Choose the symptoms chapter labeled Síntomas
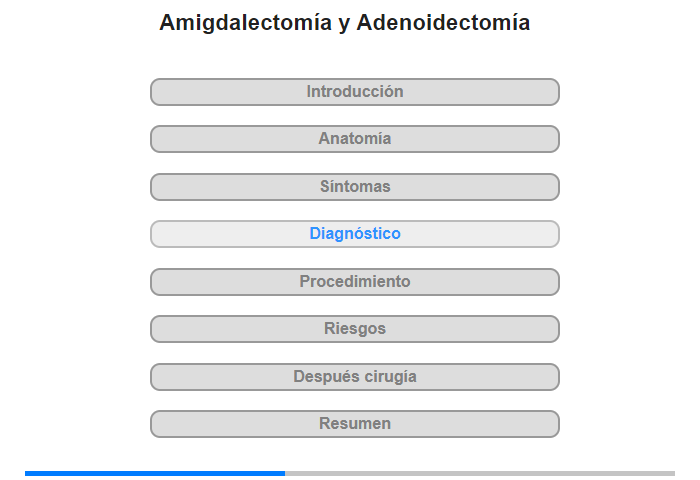This screenshot has width=700, height=480. coord(354,187)
